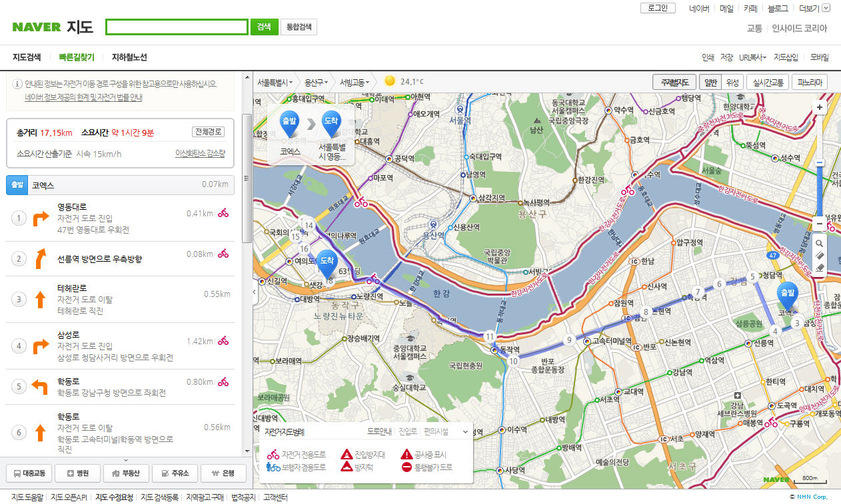Click the blue arrival pin on map
Image resolution: width=841 pixels, height=504 pixels.
(327, 263)
